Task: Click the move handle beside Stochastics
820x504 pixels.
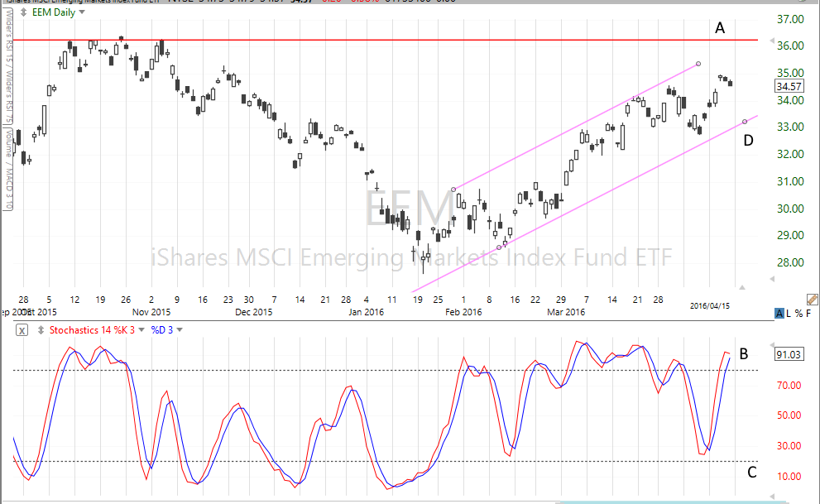Action: point(41,330)
